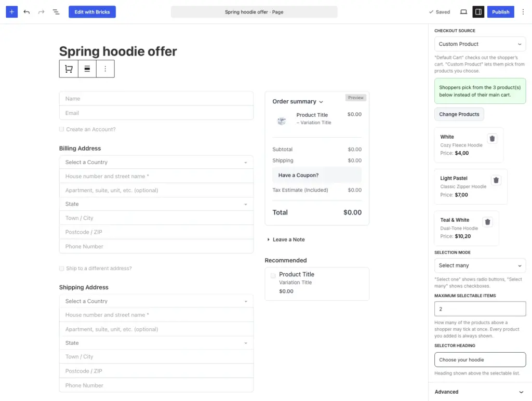The width and height of the screenshot is (532, 401).
Task: Click the Billing Address heading
Action: [79, 148]
